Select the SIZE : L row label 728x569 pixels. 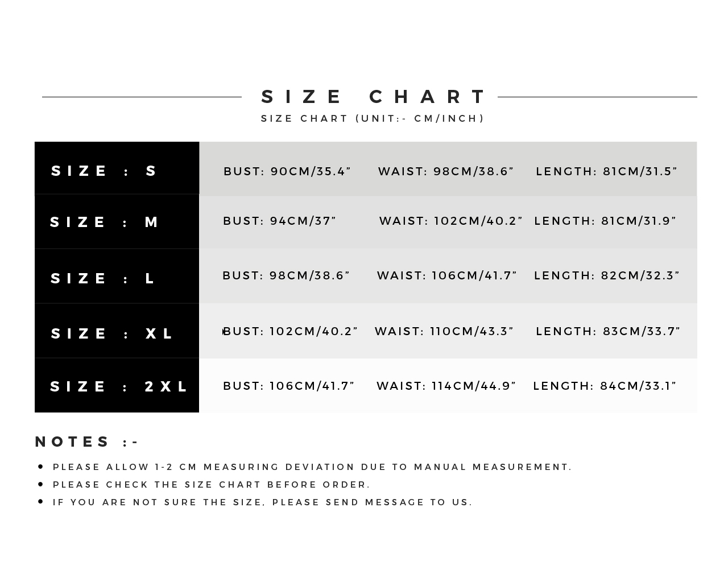tap(103, 278)
